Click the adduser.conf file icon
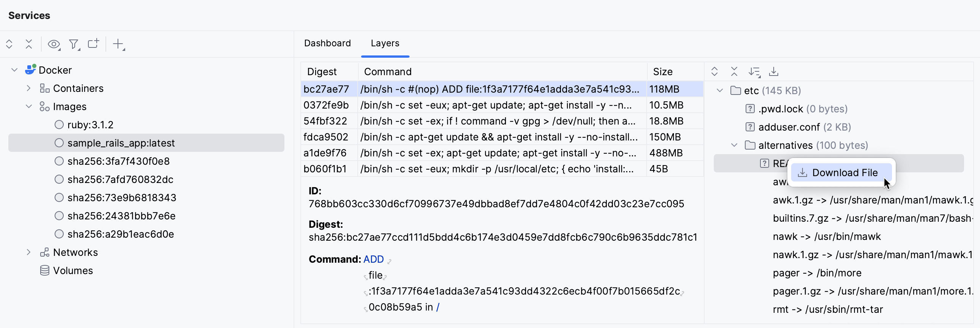The height and width of the screenshot is (328, 980). click(750, 127)
